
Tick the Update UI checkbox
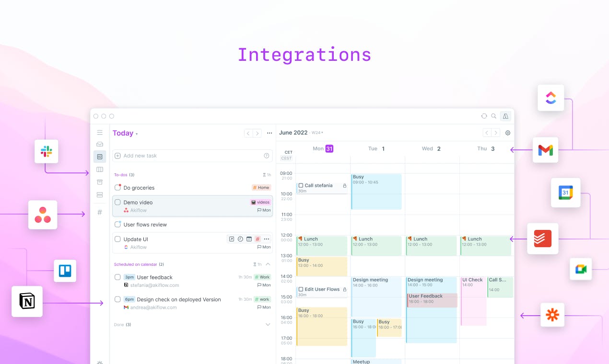click(117, 239)
